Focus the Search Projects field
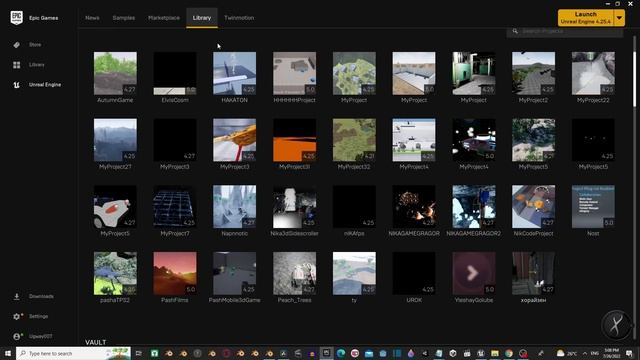Screen dimensions: 640x360 tap(565, 31)
